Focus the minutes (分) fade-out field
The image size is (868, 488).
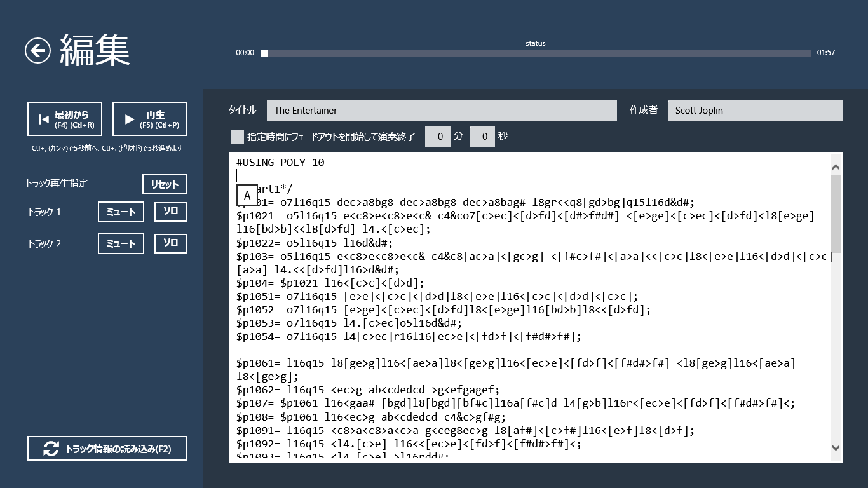(438, 137)
